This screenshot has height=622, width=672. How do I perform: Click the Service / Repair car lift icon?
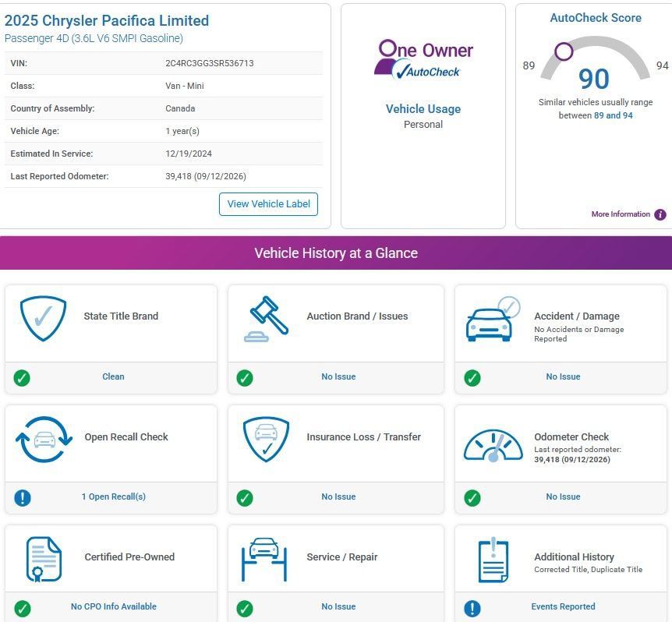pyautogui.click(x=264, y=560)
